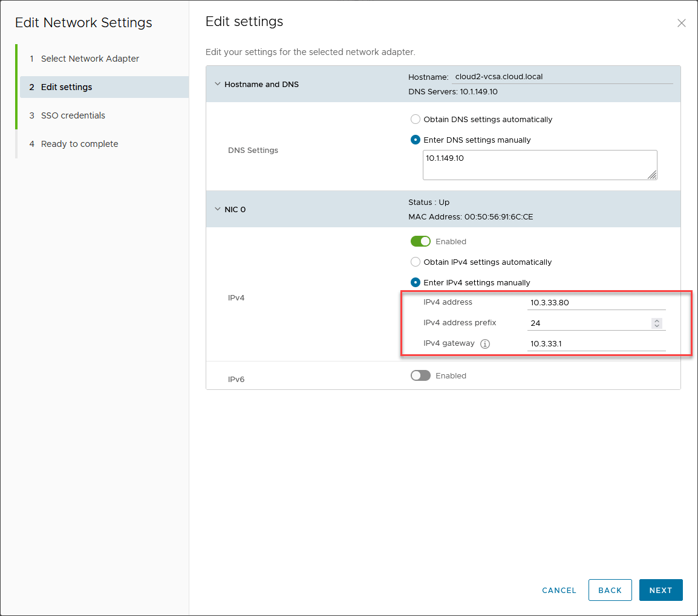The image size is (698, 616).
Task: Click the IPv4 gateway info icon
Action: tap(484, 344)
